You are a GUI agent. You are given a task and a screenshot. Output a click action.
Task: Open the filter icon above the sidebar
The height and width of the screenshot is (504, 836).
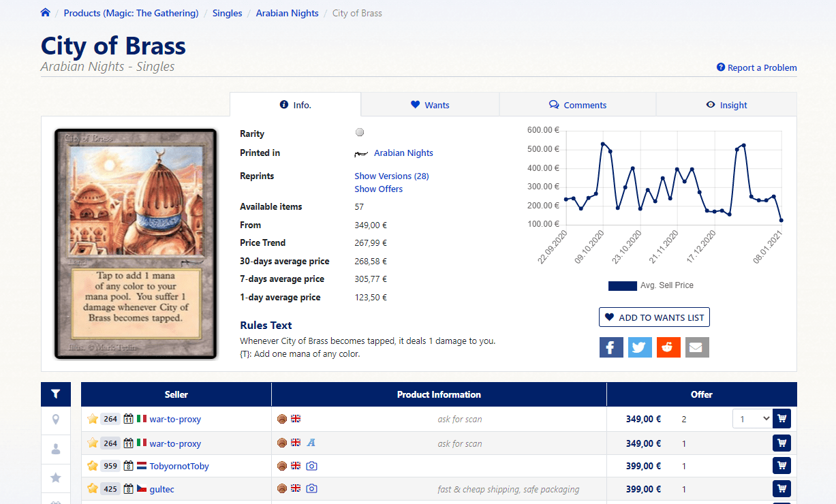point(56,394)
